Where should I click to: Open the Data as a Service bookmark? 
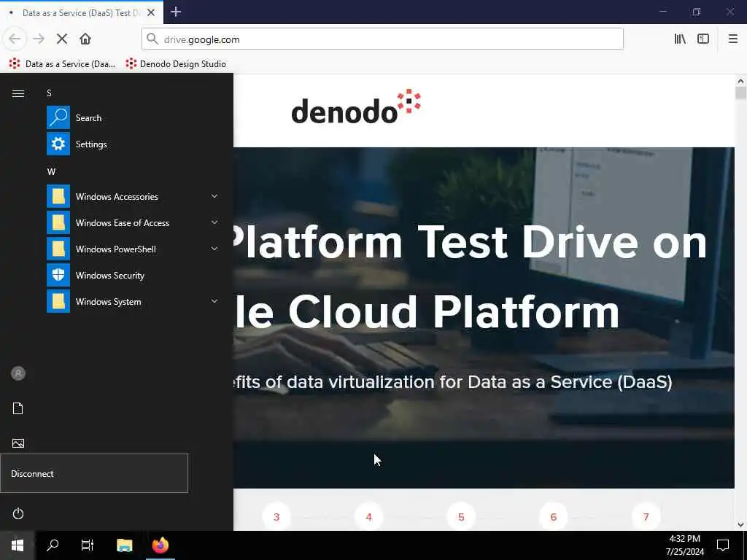pyautogui.click(x=63, y=64)
